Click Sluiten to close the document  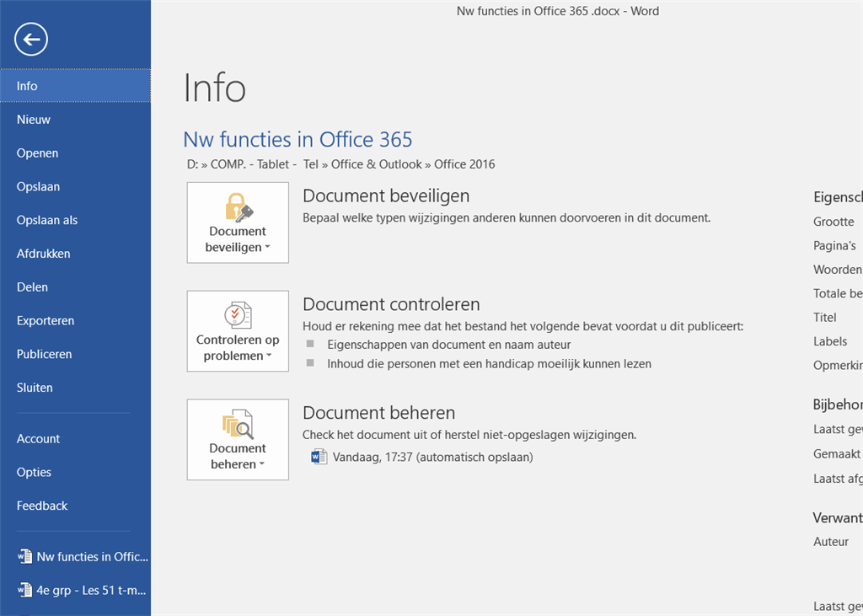[x=75, y=388]
